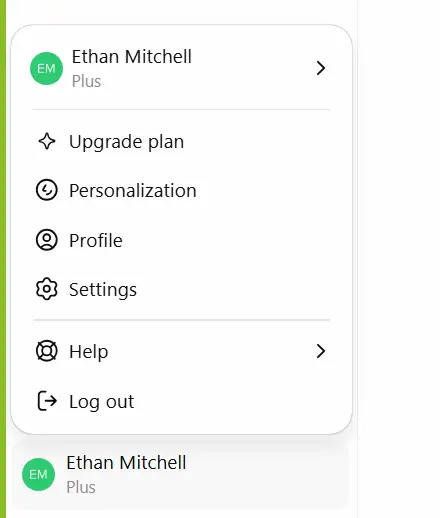This screenshot has height=518, width=440.
Task: Click the green EM avatar in the menu header
Action: tap(46, 68)
